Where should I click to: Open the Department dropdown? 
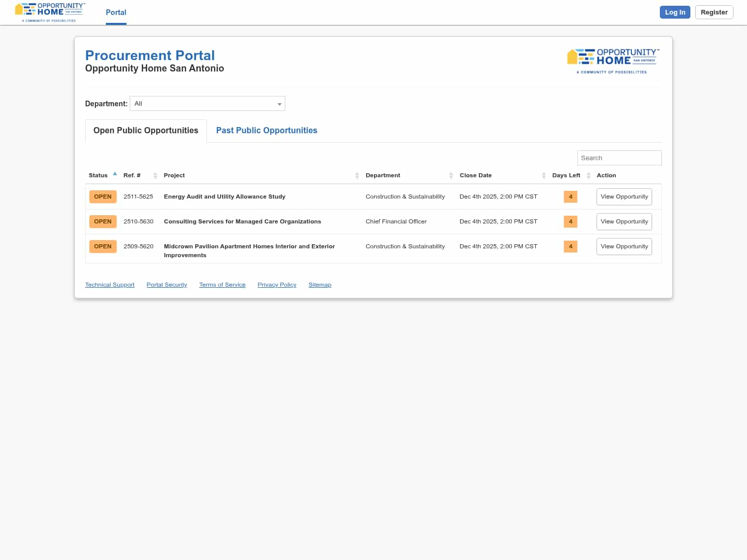[x=208, y=104]
